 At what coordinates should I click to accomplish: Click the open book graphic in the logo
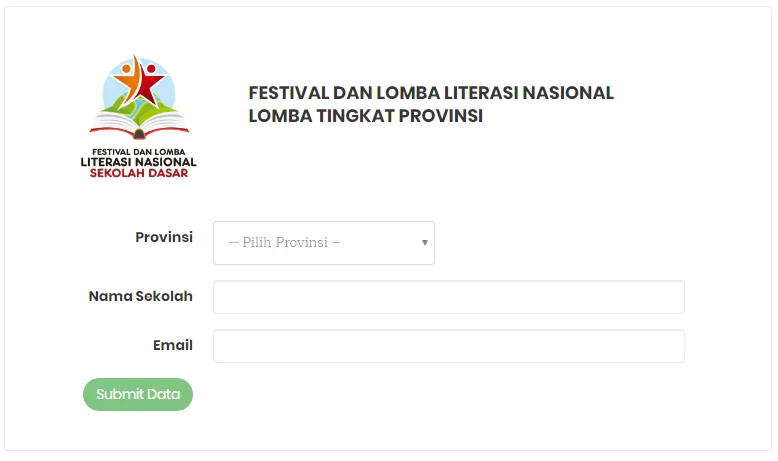point(139,126)
